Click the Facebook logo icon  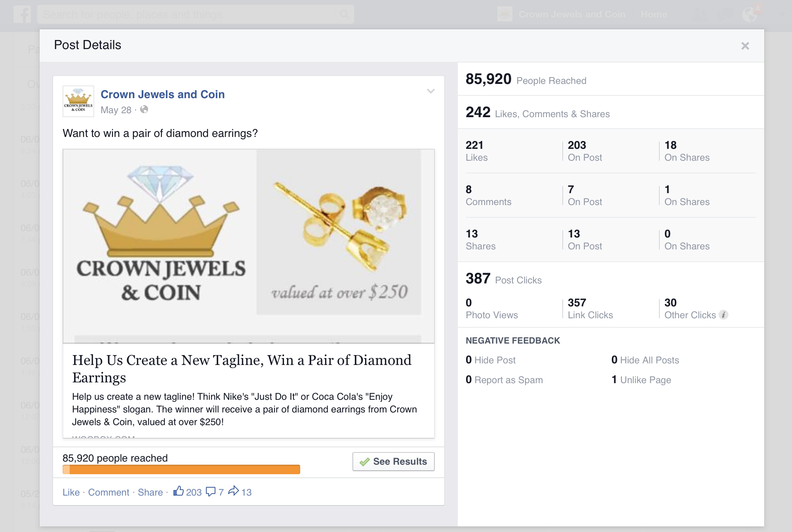[x=22, y=15]
